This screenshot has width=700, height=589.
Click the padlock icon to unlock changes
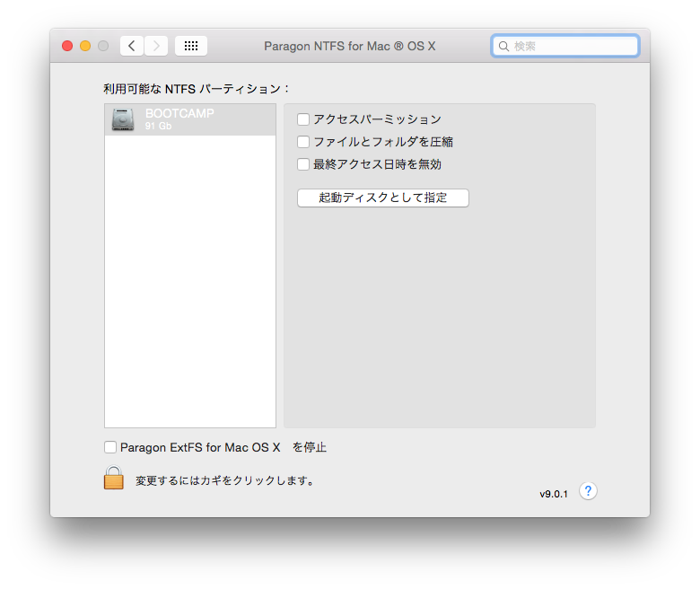[114, 478]
